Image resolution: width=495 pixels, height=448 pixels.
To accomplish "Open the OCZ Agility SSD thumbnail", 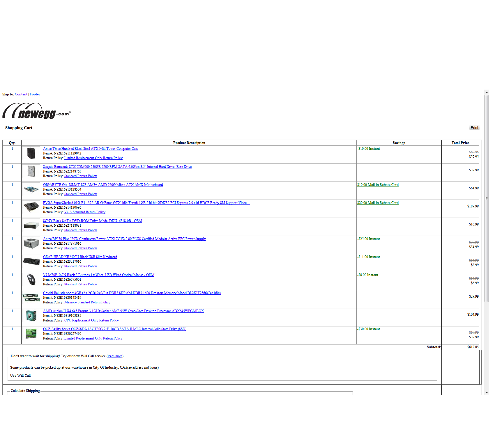I will pyautogui.click(x=31, y=334).
